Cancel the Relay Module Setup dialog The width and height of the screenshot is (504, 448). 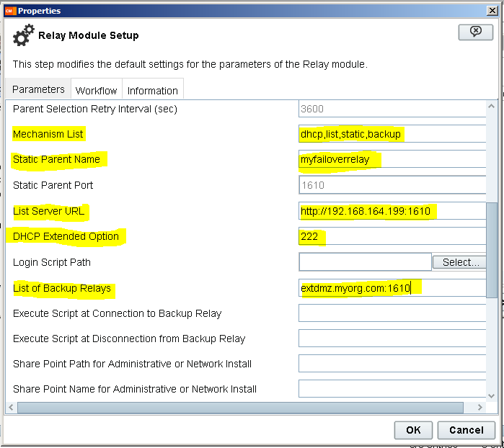click(466, 430)
